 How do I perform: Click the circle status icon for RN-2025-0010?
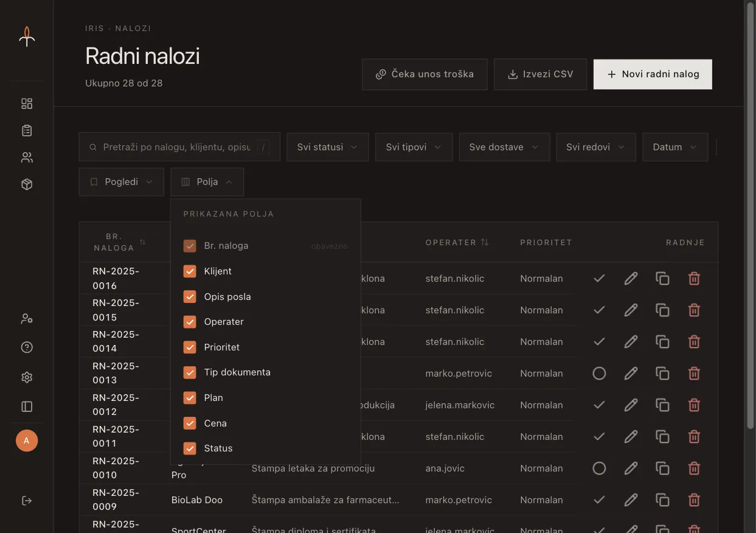(x=599, y=468)
